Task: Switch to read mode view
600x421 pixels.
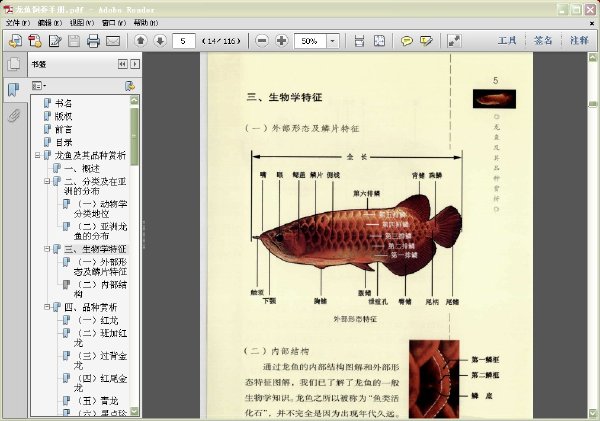Action: [x=454, y=41]
